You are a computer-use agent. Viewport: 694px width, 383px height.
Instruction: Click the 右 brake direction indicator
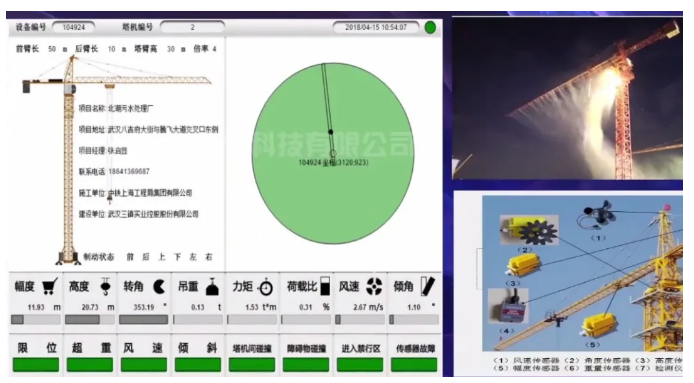(209, 257)
